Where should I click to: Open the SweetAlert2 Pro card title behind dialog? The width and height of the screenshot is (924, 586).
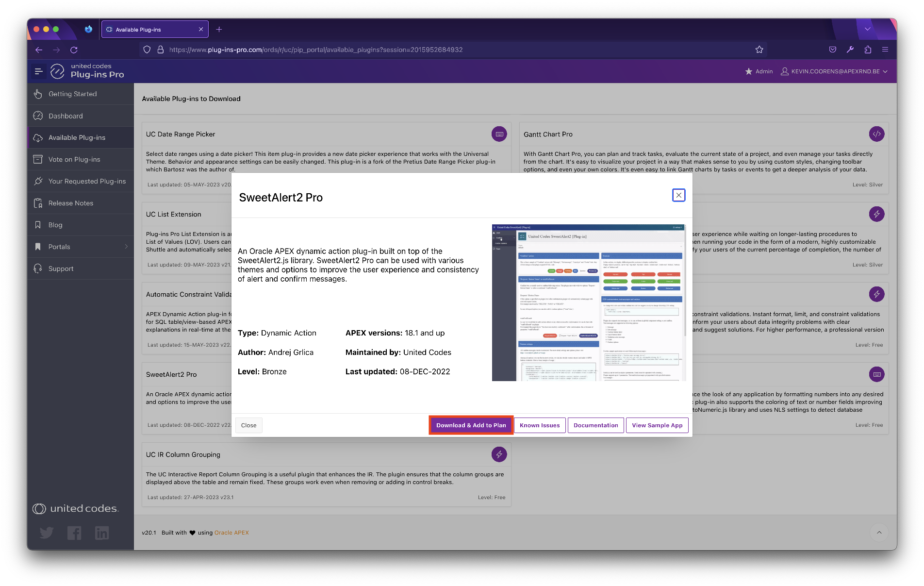pyautogui.click(x=171, y=374)
